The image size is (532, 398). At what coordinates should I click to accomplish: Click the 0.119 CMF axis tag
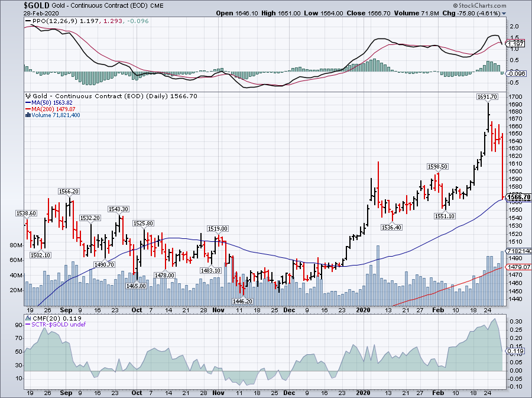point(516,351)
